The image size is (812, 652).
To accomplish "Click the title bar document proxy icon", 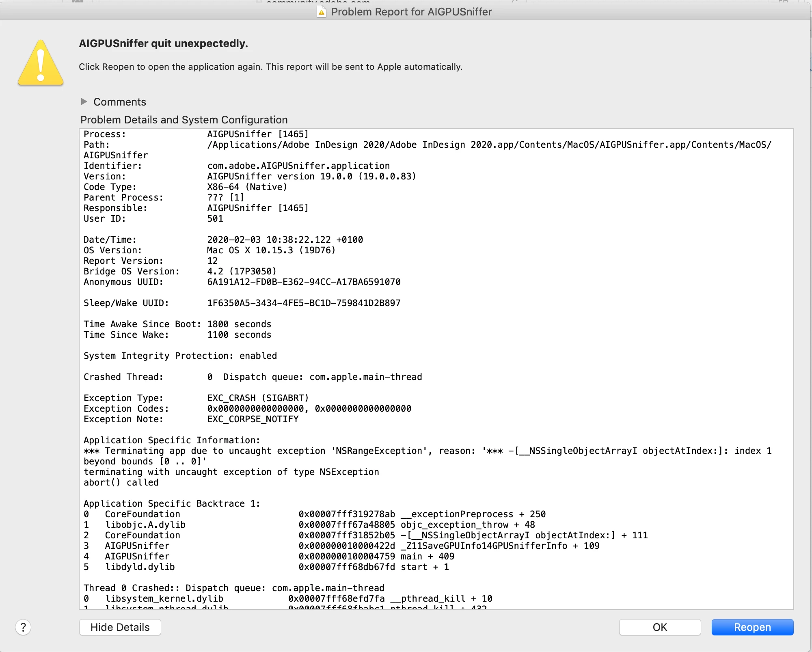I will [x=321, y=12].
